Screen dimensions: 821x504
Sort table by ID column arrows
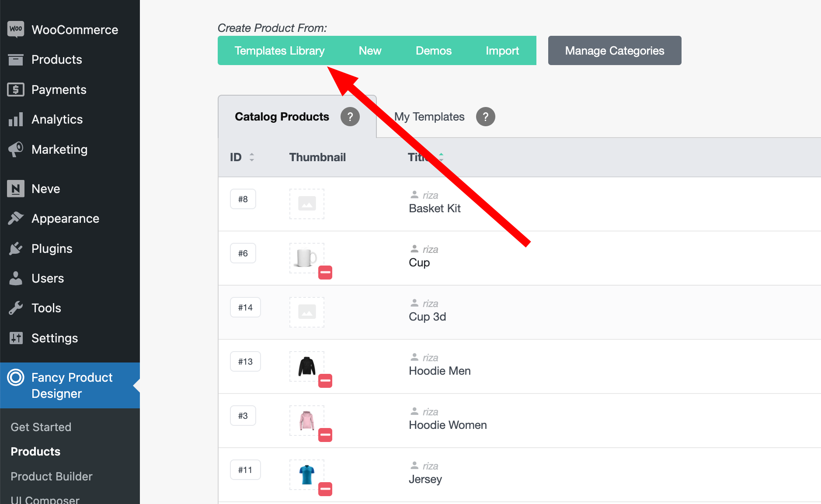(x=252, y=157)
